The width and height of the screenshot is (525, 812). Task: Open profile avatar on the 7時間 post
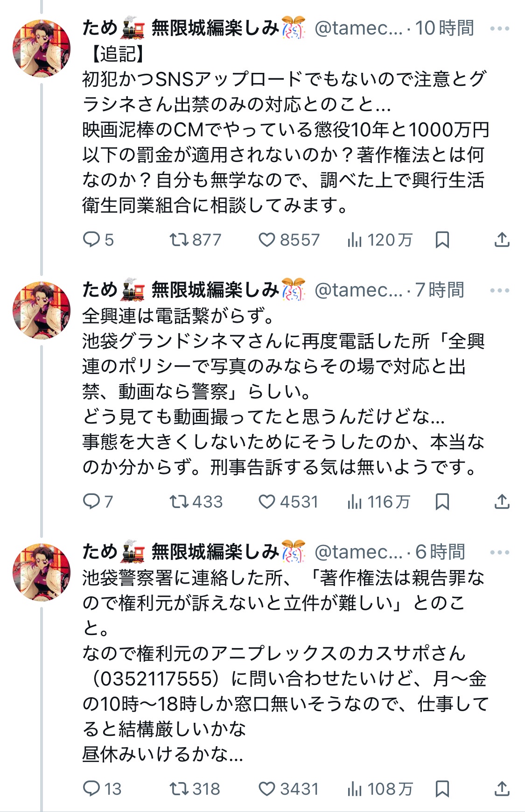pos(42,310)
